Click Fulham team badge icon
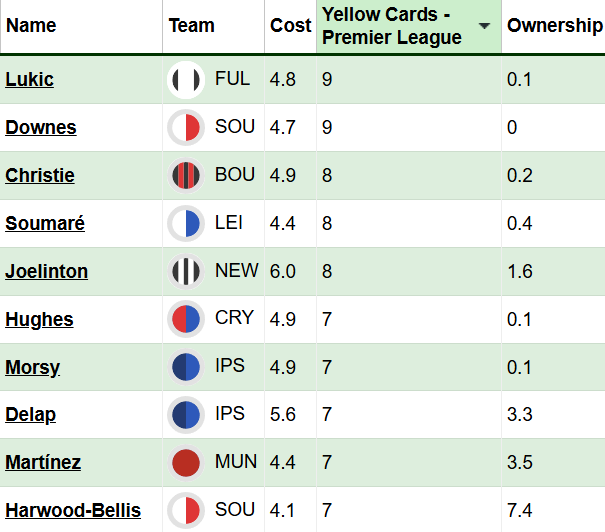The width and height of the screenshot is (605, 532). pyautogui.click(x=185, y=80)
